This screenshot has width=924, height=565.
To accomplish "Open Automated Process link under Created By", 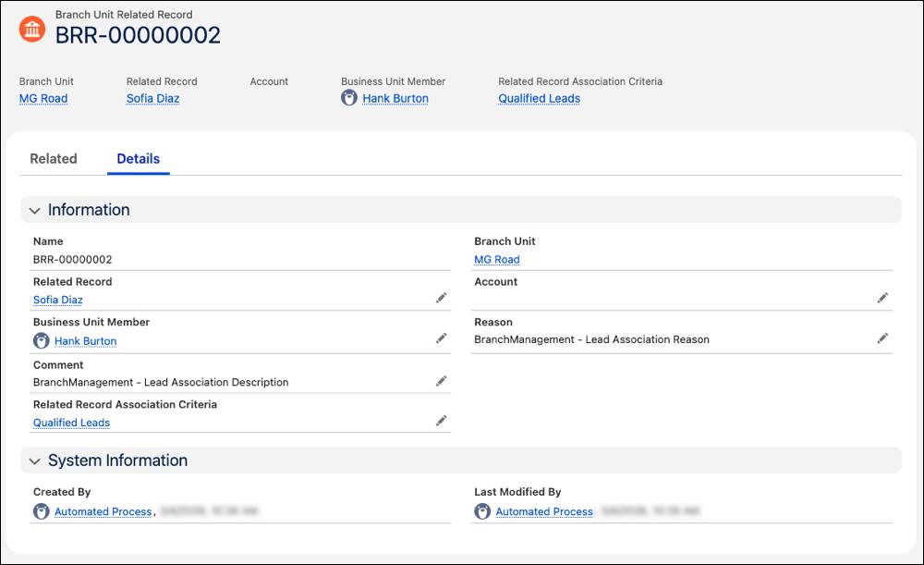I will 103,511.
